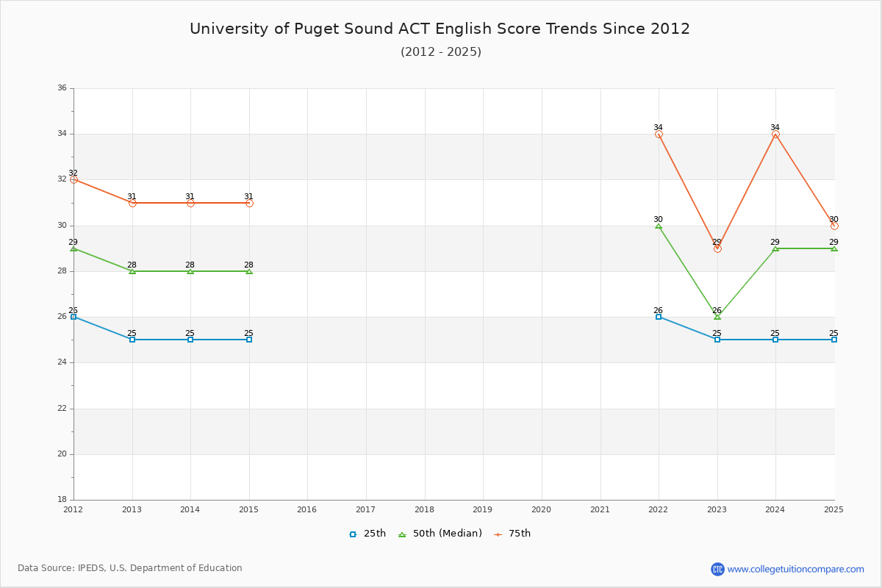
Task: Select the 2013 75th percentile point (31)
Action: pyautogui.click(x=132, y=203)
